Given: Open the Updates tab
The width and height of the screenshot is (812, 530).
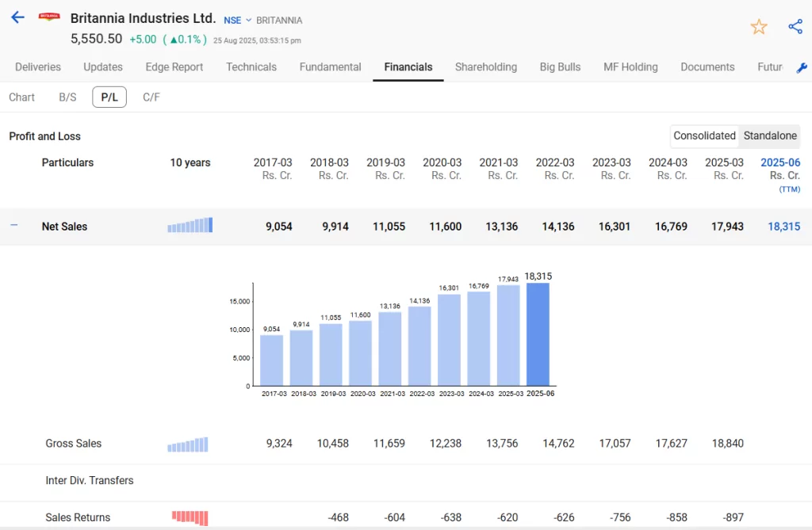Looking at the screenshot, I should coord(103,67).
